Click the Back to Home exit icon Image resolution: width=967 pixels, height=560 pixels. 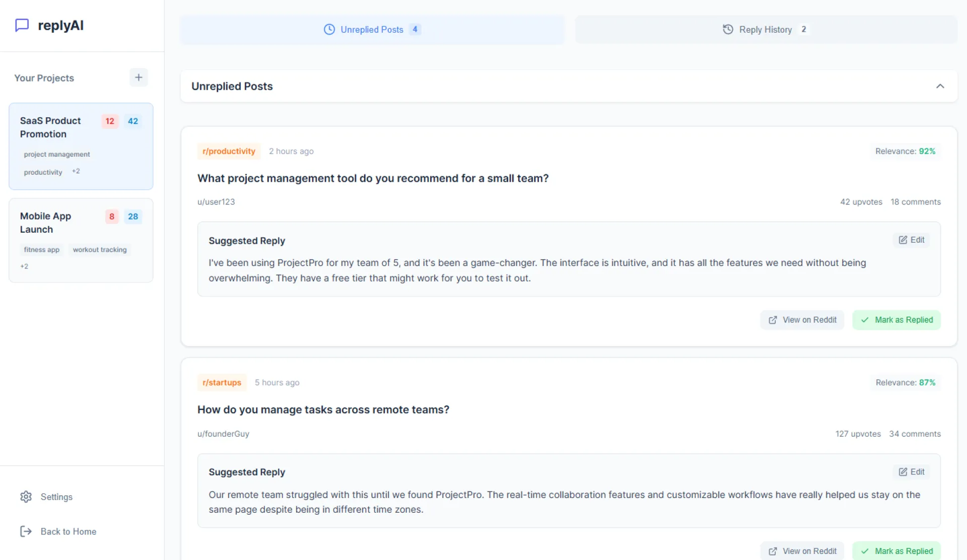coord(26,532)
